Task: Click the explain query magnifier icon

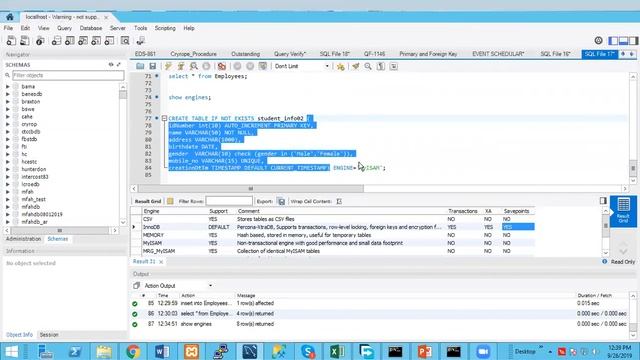Action: click(194, 66)
